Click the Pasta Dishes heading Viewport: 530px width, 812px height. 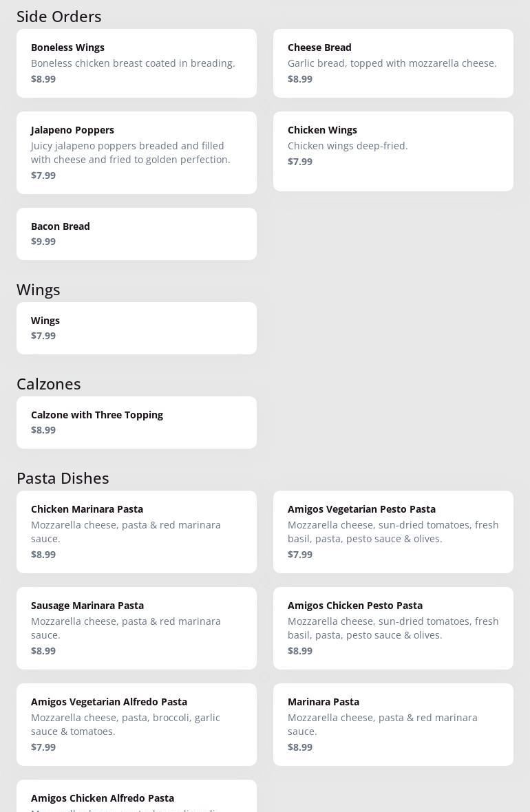pos(63,478)
